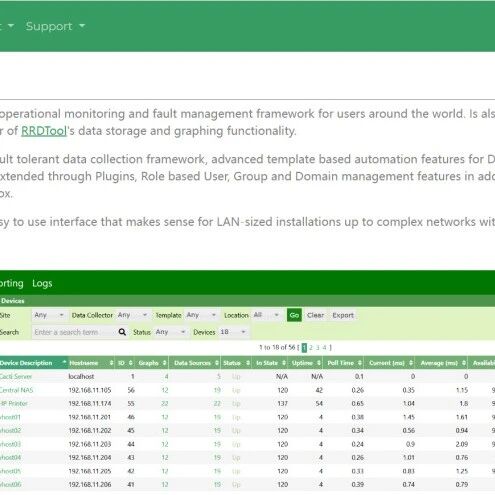Viewport: 495px width, 495px height.
Task: Click hostname 192.168.11.204
Action: (x=90, y=457)
